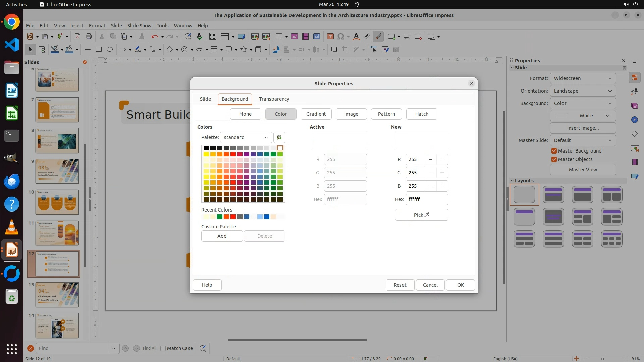
Task: Select the Rectangle drawing tool
Action: point(98,49)
